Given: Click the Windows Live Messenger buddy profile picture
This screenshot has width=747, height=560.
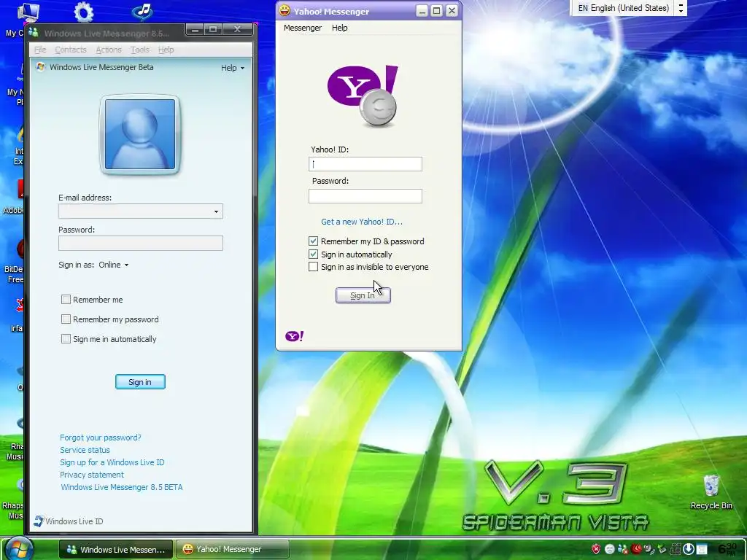Looking at the screenshot, I should click(x=139, y=134).
